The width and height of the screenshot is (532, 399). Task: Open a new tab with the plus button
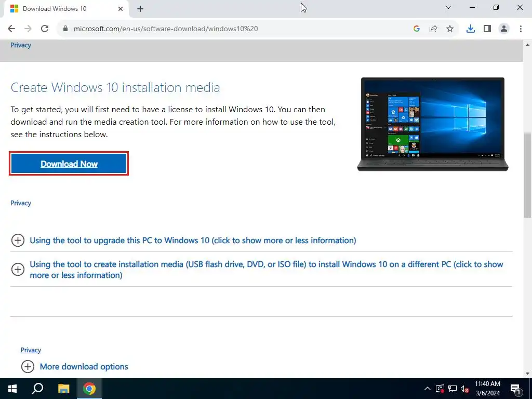point(140,9)
